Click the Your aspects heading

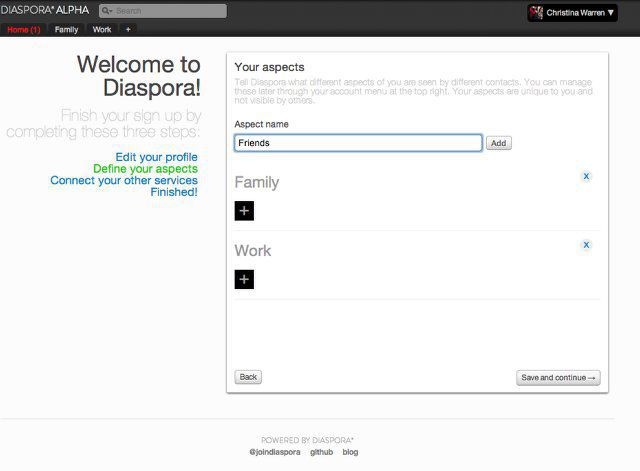(269, 67)
